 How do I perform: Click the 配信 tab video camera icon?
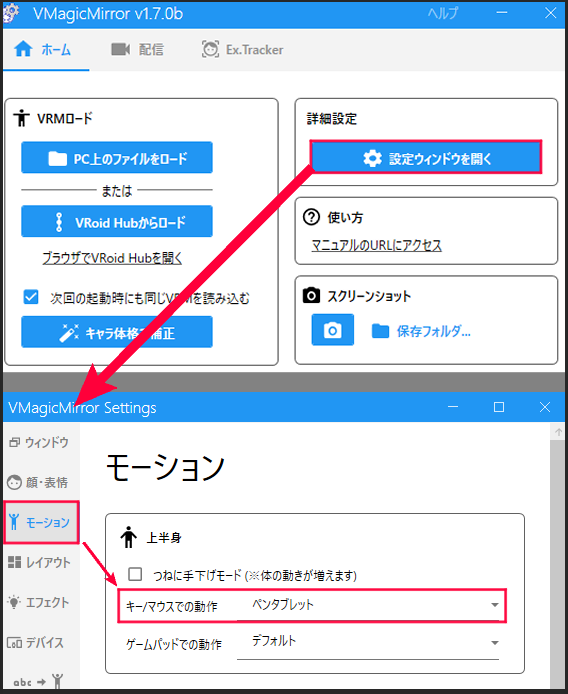120,49
